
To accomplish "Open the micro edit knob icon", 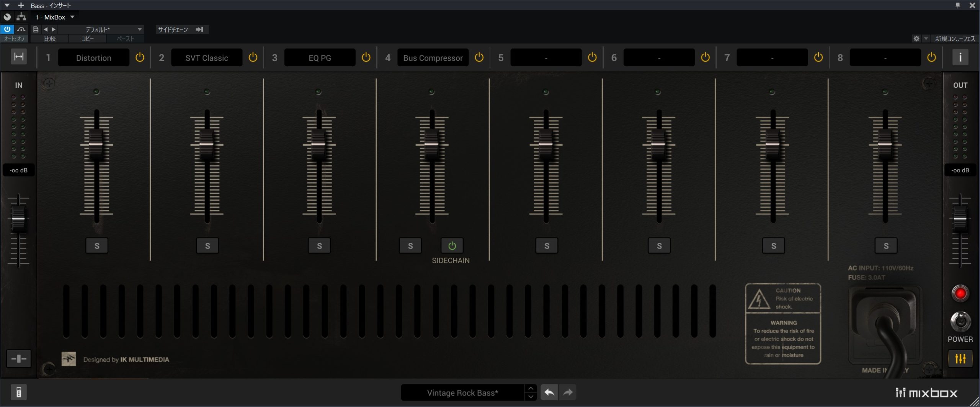I will click(x=7, y=17).
